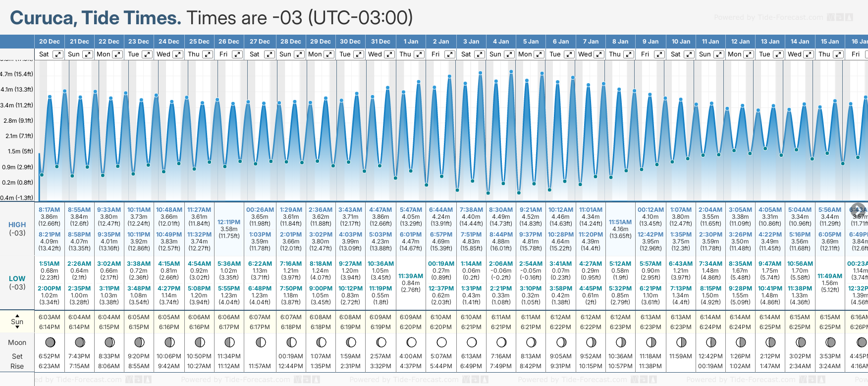Screen dimensions: 868x386
Task: Click the 8:17AM high tide on 20 Dec
Action: pos(49,210)
